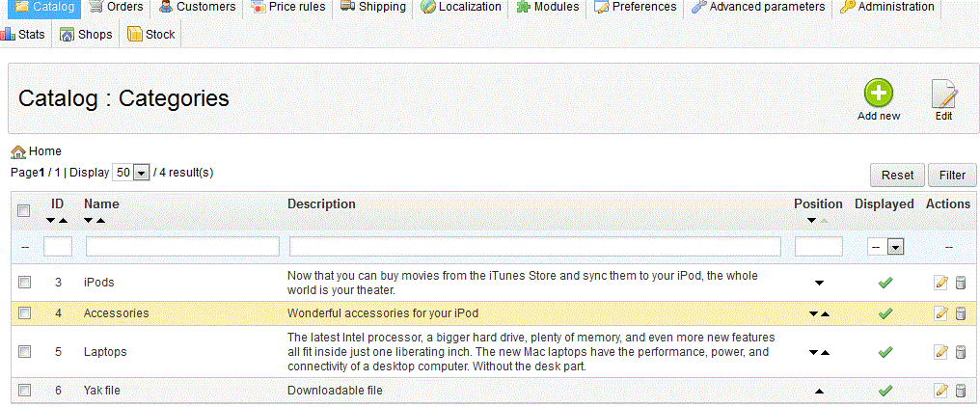Click the green Add new icon
This screenshot has height=407, width=980.
coord(878,94)
